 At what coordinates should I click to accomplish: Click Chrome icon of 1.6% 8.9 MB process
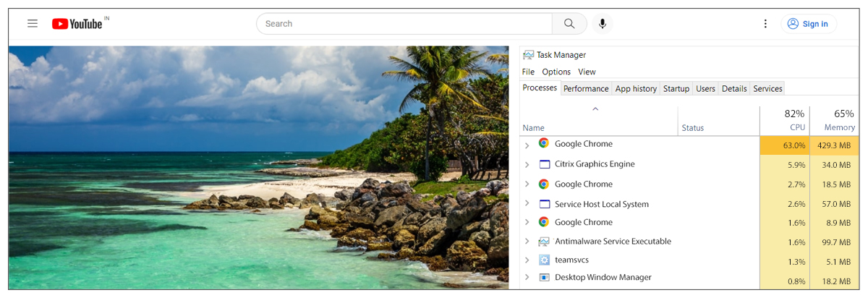pos(544,222)
